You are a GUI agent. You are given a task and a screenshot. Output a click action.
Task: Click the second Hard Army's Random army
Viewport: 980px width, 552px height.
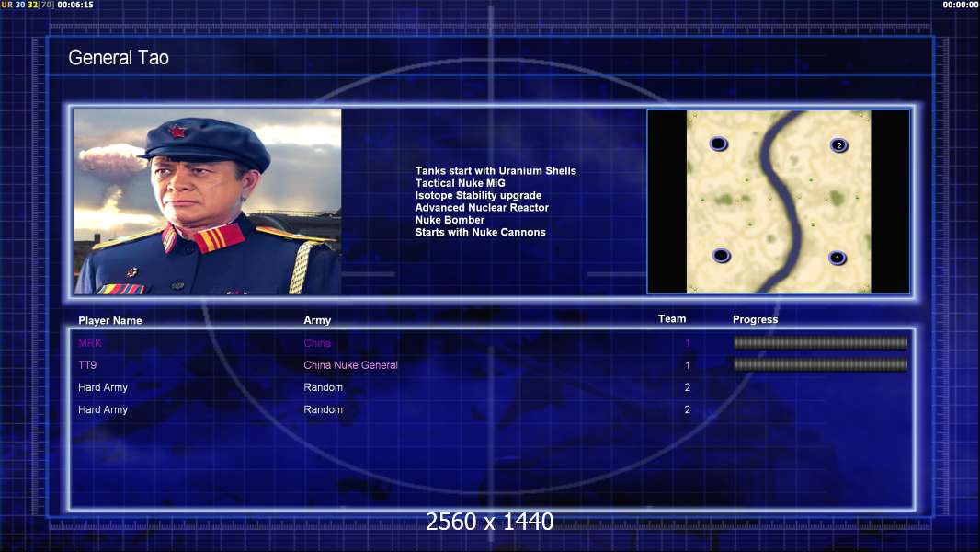tap(323, 409)
